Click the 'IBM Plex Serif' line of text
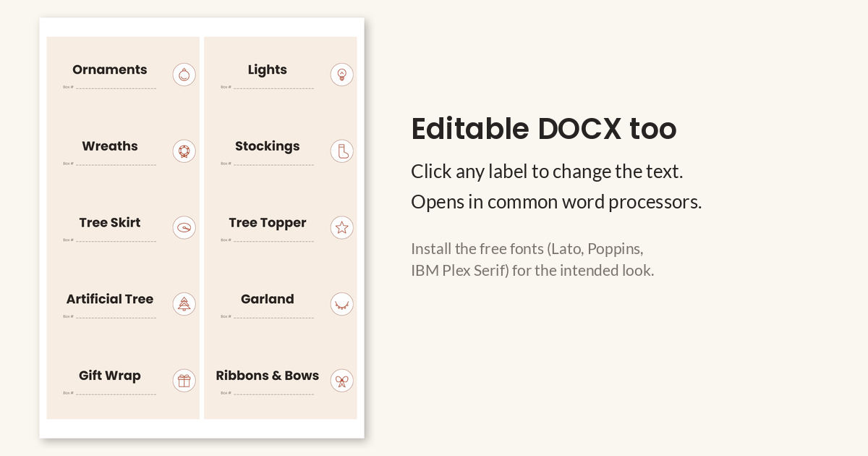This screenshot has height=456, width=868. [x=532, y=271]
